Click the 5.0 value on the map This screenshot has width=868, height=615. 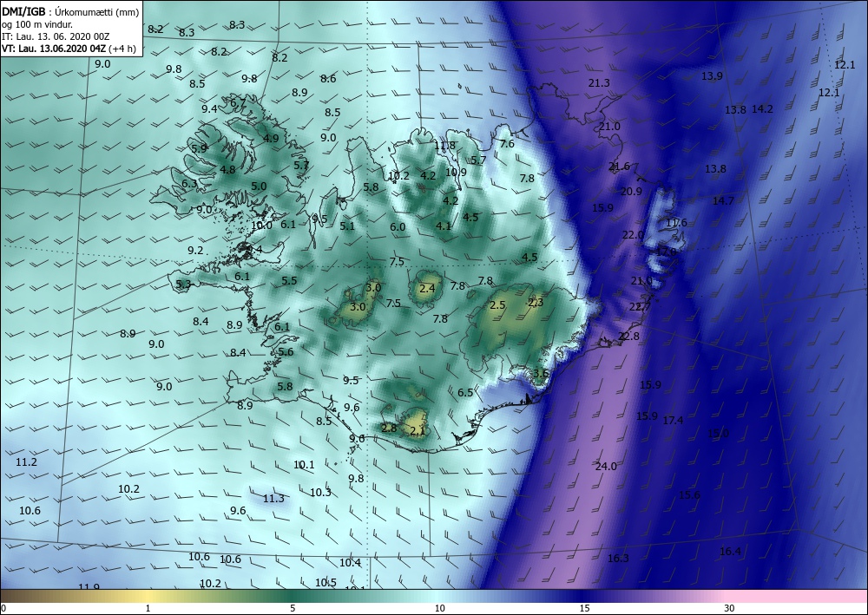(259, 186)
